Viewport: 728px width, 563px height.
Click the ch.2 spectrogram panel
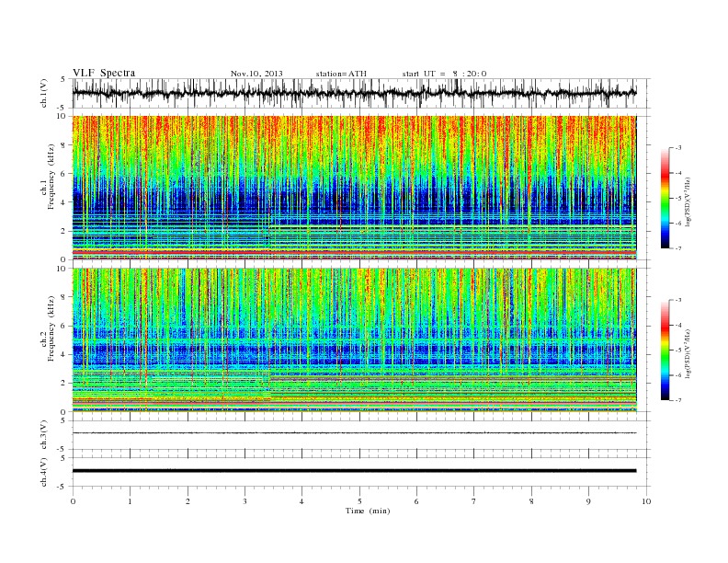354,340
